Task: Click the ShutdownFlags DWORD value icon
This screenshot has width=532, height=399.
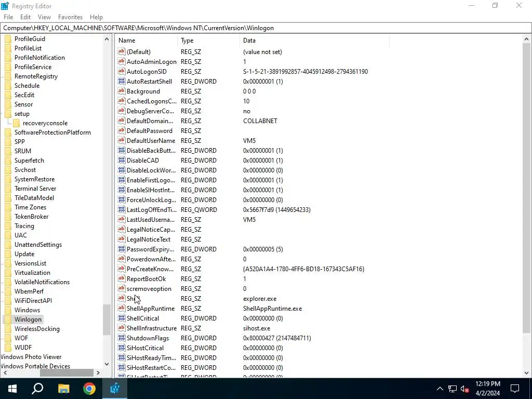Action: [x=122, y=338]
